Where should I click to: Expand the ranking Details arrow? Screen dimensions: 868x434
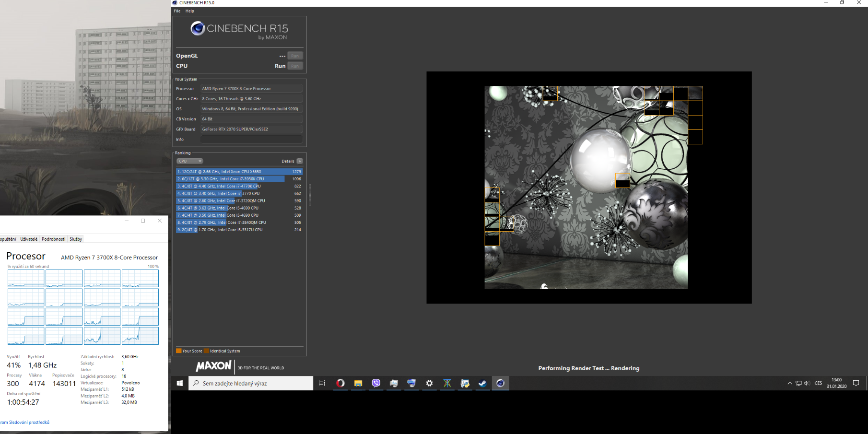[300, 161]
